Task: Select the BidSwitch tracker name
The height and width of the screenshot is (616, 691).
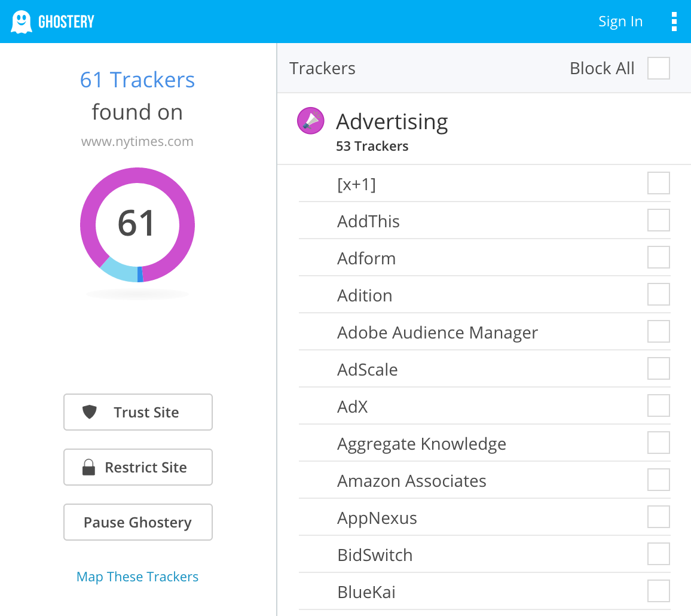Action: tap(375, 555)
